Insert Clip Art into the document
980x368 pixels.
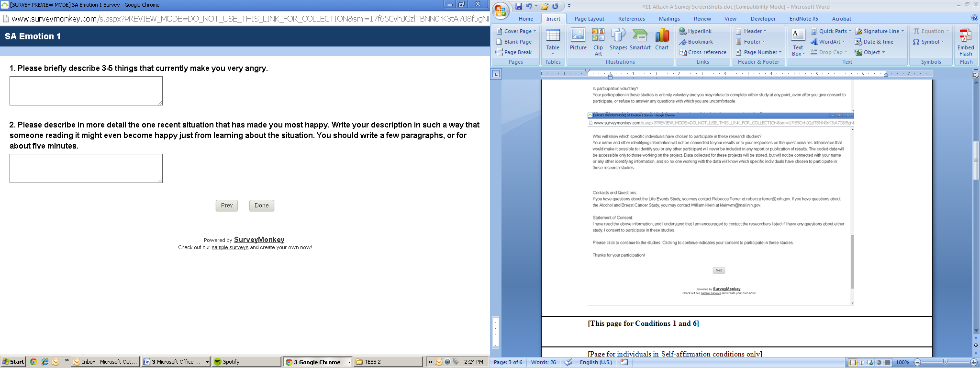[x=598, y=42]
